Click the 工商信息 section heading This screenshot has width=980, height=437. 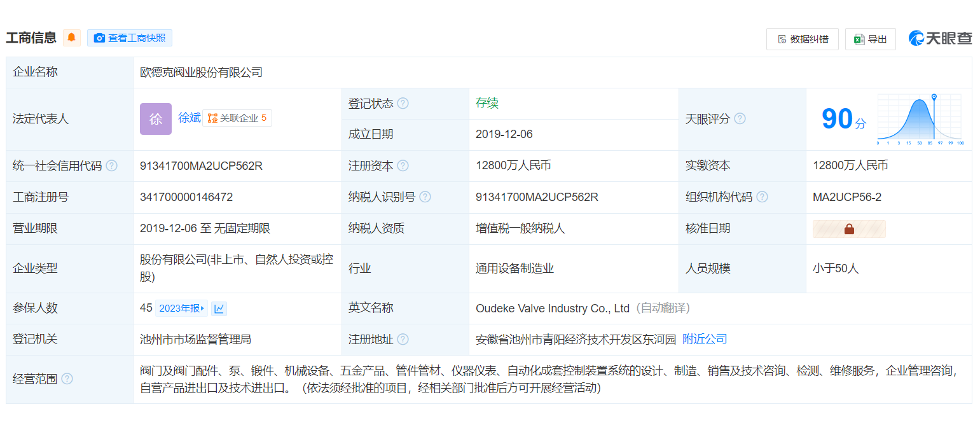pyautogui.click(x=31, y=38)
